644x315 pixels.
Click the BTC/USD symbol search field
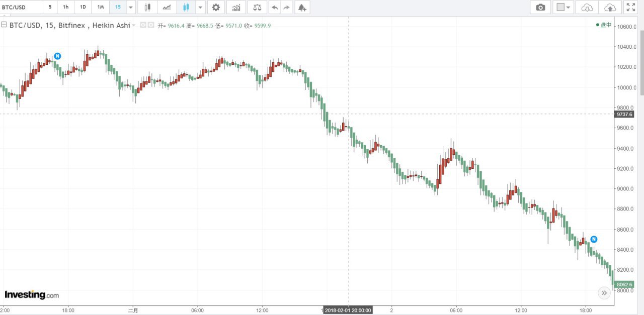21,8
